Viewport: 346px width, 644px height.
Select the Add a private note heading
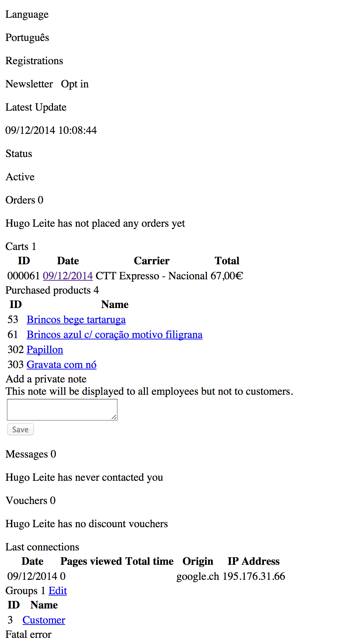pos(46,379)
